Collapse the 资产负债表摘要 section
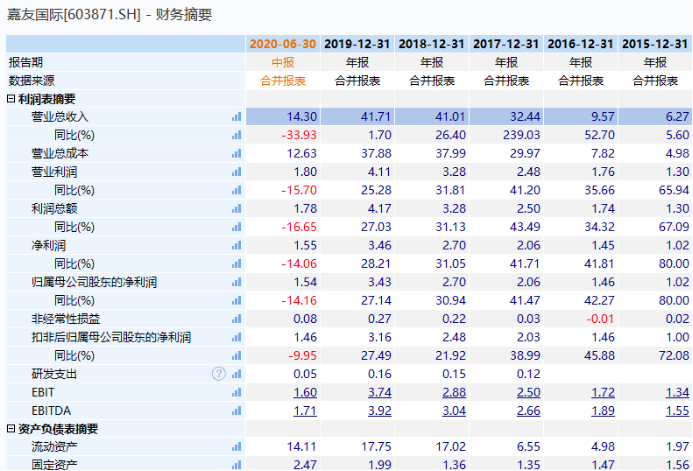Viewport: 693px width, 471px height. (x=11, y=429)
